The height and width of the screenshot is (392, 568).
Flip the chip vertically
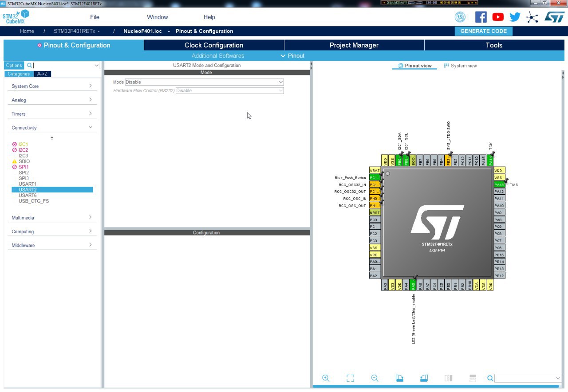(473, 378)
